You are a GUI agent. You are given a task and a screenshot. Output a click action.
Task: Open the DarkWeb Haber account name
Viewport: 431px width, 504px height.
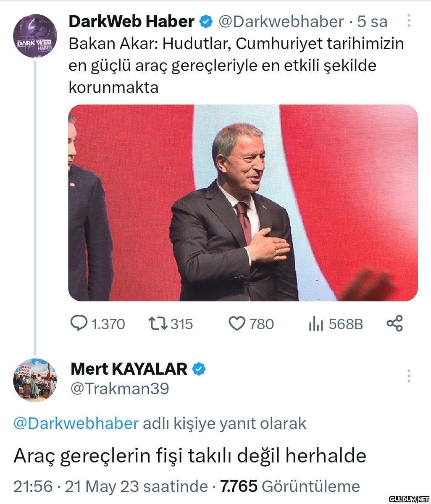coord(131,21)
